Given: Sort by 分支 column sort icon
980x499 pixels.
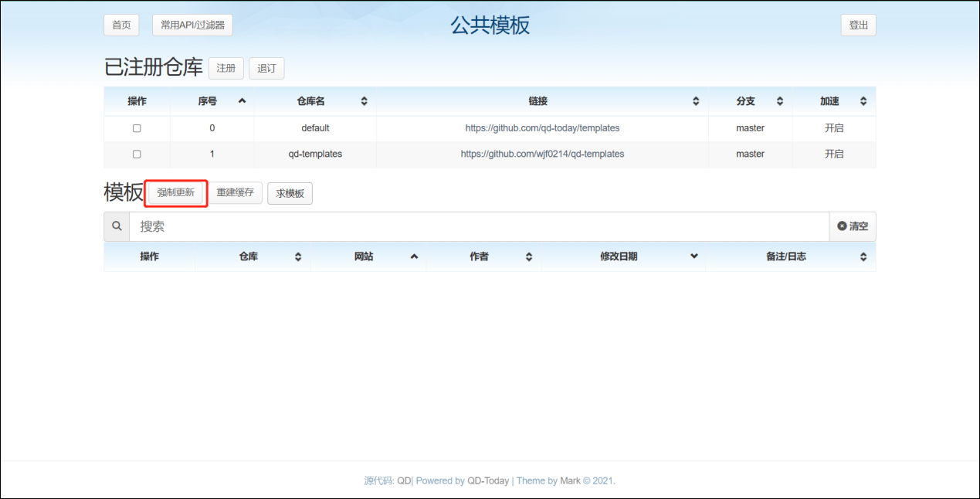Looking at the screenshot, I should click(780, 101).
